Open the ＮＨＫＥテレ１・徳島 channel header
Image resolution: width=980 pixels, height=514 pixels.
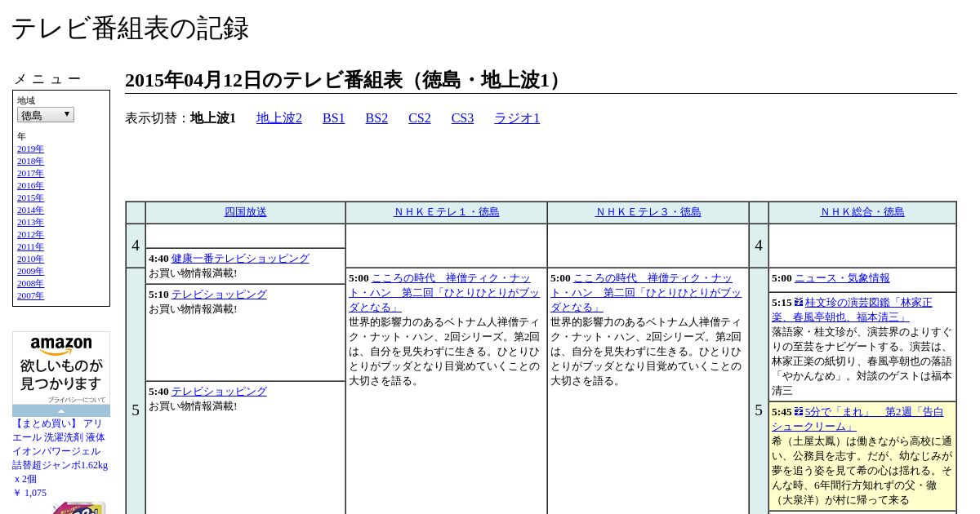(x=447, y=212)
